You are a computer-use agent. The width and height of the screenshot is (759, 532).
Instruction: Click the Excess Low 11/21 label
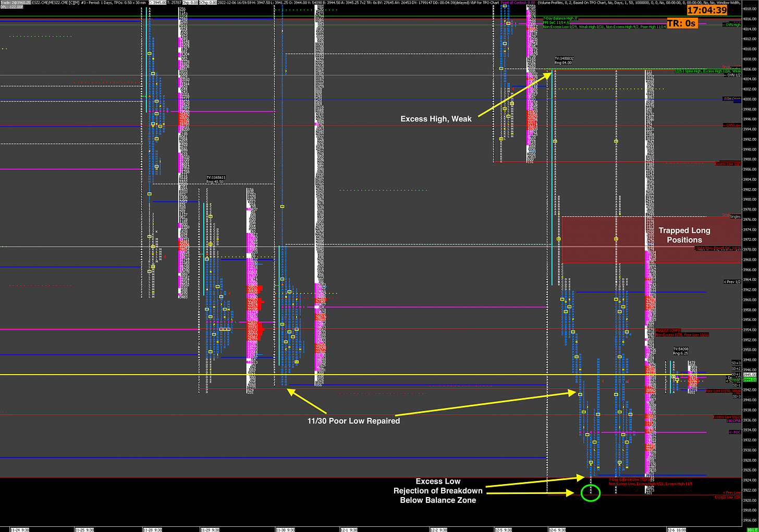point(727,417)
